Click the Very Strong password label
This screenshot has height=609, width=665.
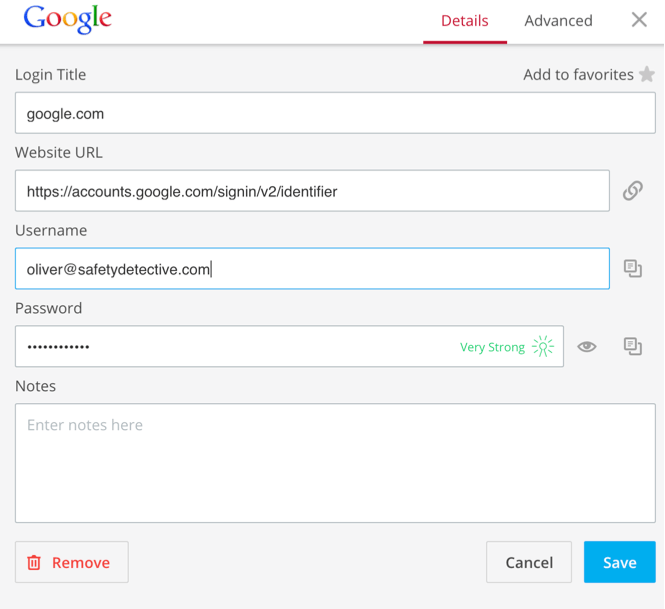pyautogui.click(x=492, y=347)
